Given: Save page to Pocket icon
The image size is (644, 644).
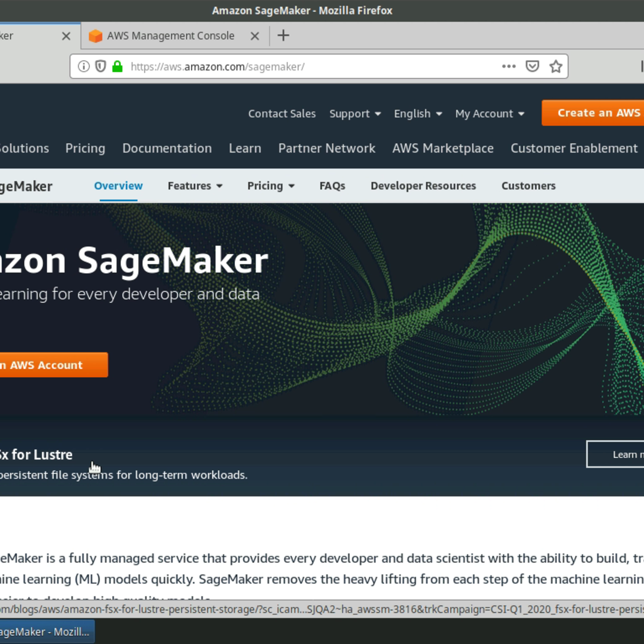Looking at the screenshot, I should 532,67.
